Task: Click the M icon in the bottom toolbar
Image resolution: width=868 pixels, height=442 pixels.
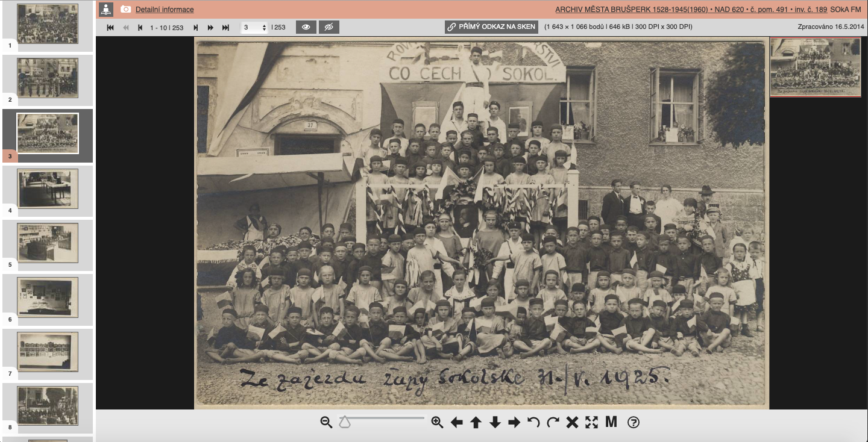Action: tap(611, 423)
